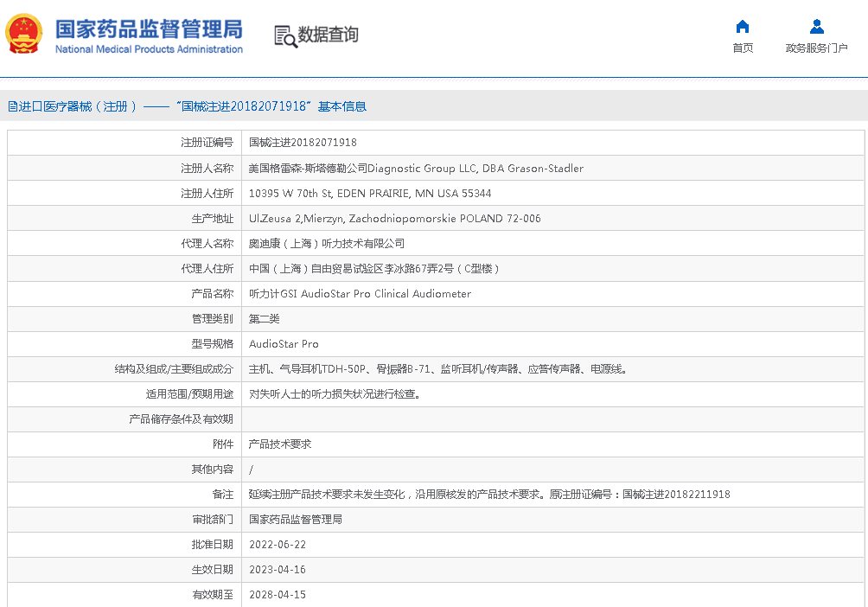Click the 数据查询 magnifier document icon

coord(285,35)
